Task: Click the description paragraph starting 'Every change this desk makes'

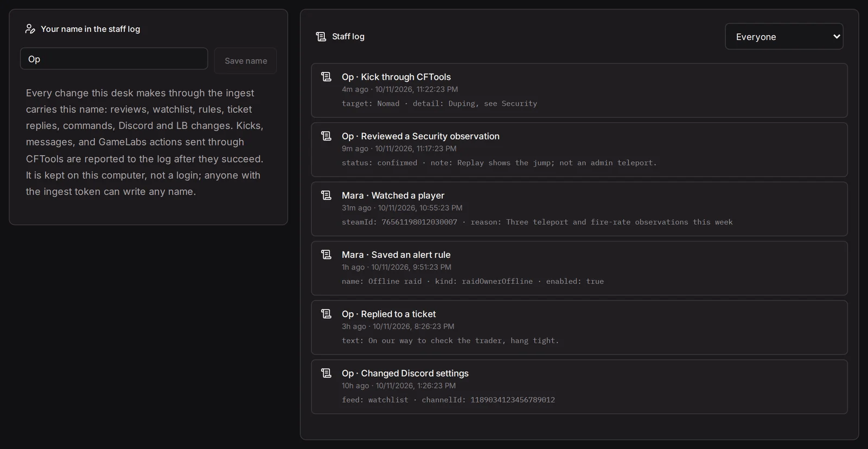Action: pos(145,142)
